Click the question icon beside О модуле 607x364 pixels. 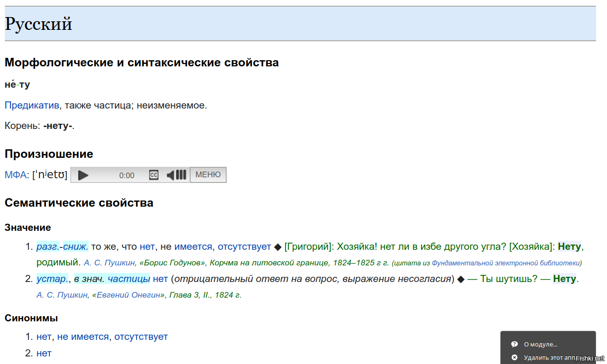coord(515,345)
